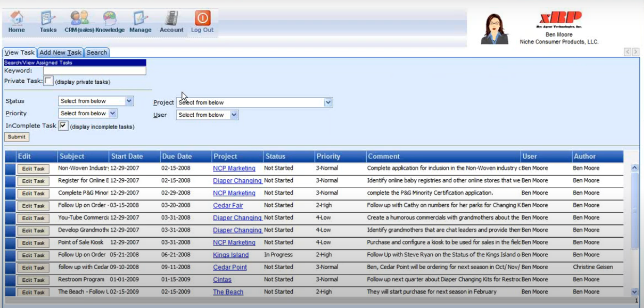Image resolution: width=644 pixels, height=308 pixels.
Task: Click Edit Task for You-Tube Commercial row
Action: tap(33, 218)
